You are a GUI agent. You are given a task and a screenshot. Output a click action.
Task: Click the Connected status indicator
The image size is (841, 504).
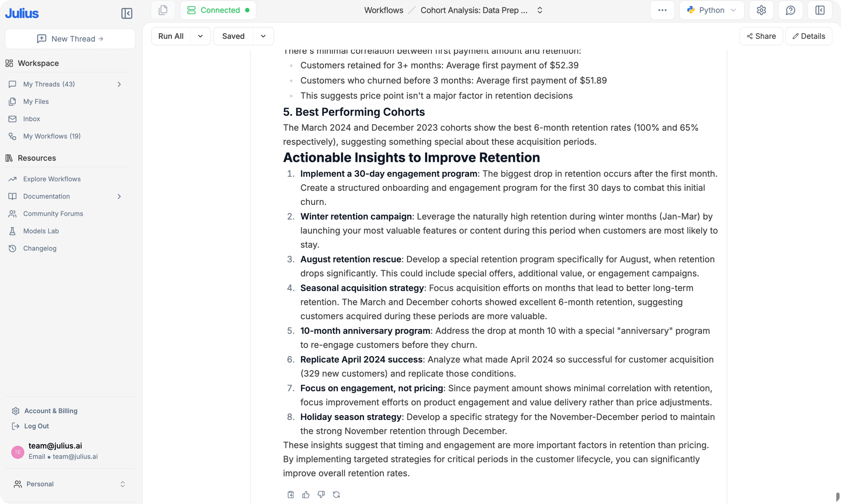point(218,10)
